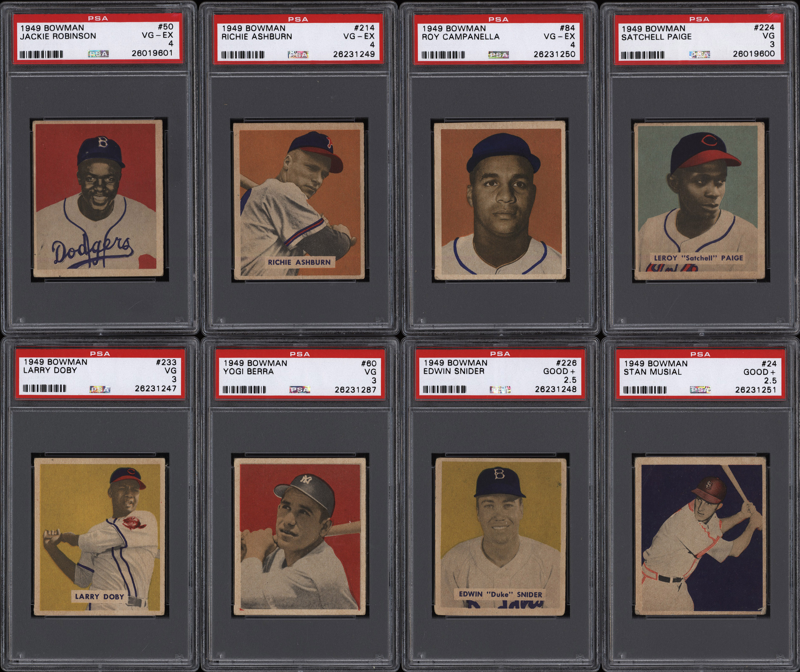The height and width of the screenshot is (672, 800).
Task: Click card number '#50' on Robinson label
Action: click(165, 27)
